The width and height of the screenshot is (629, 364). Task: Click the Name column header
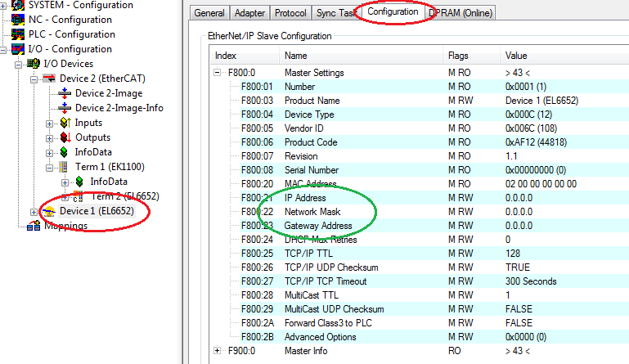pyautogui.click(x=361, y=56)
